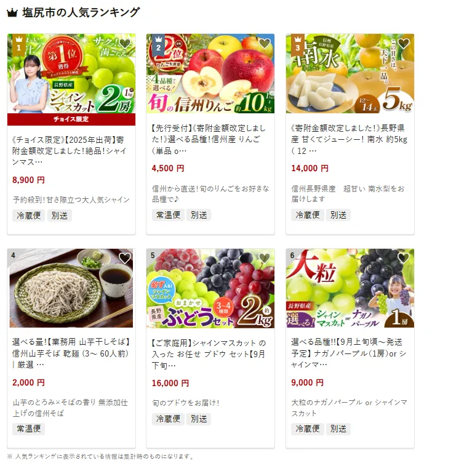Click heart icon on 大粒 grape item
The width and height of the screenshot is (459, 476).
[404, 258]
